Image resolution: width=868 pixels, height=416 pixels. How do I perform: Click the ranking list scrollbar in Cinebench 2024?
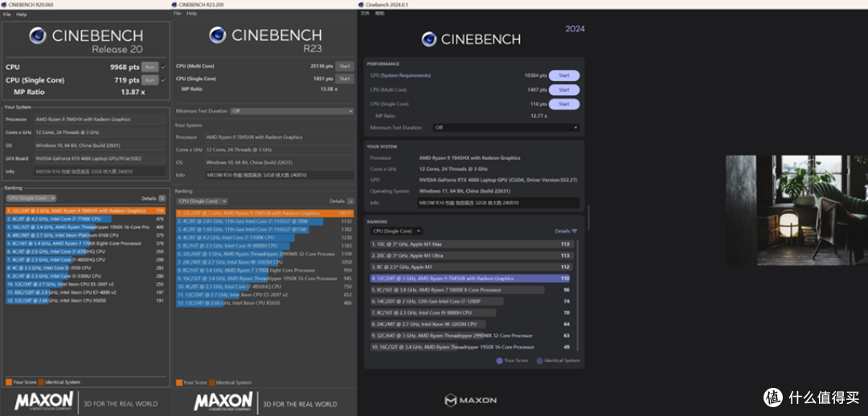click(577, 295)
